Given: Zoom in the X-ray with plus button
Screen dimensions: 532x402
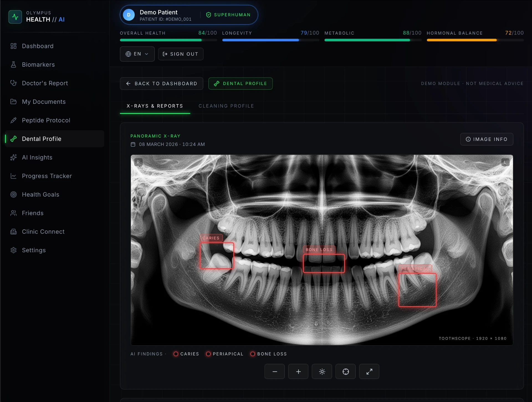Looking at the screenshot, I should point(298,372).
